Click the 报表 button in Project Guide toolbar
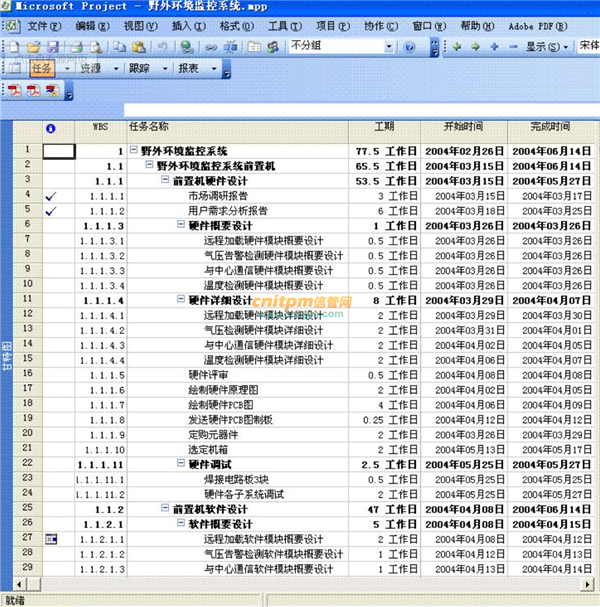600x607 pixels. coord(187,68)
